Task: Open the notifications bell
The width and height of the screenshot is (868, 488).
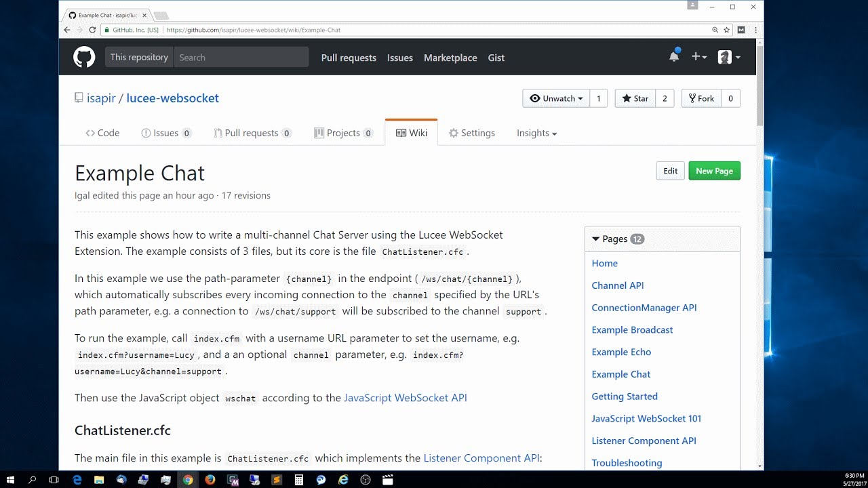Action: pos(674,56)
